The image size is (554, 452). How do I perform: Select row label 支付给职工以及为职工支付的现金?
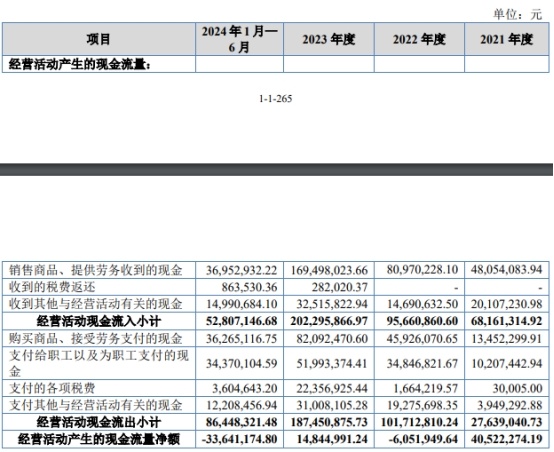tap(99, 363)
